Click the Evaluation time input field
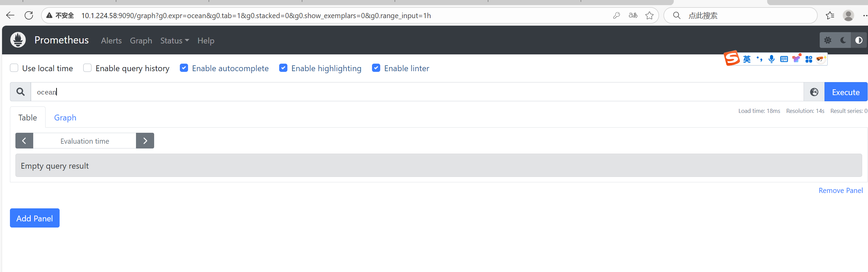 pos(85,141)
